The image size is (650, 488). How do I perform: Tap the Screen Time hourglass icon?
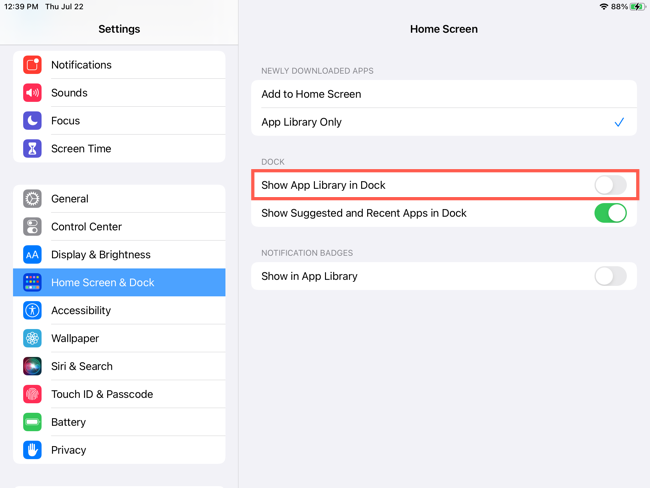[32, 149]
